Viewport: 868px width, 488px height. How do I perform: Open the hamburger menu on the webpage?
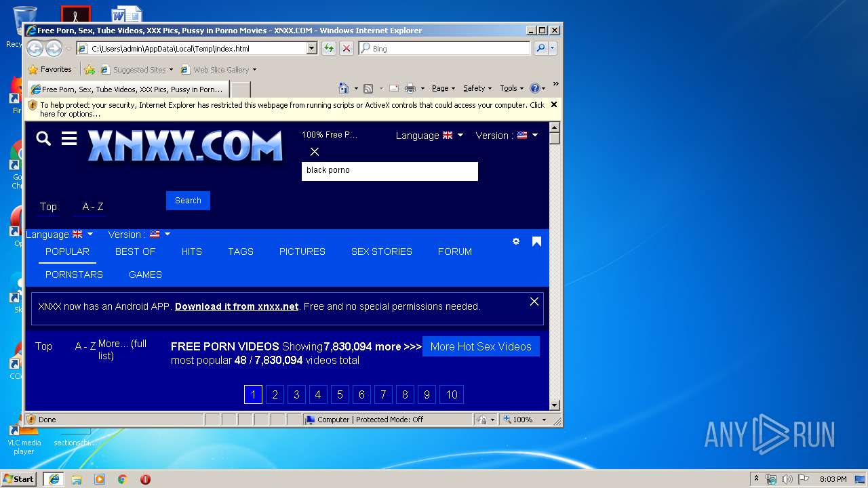click(x=68, y=139)
